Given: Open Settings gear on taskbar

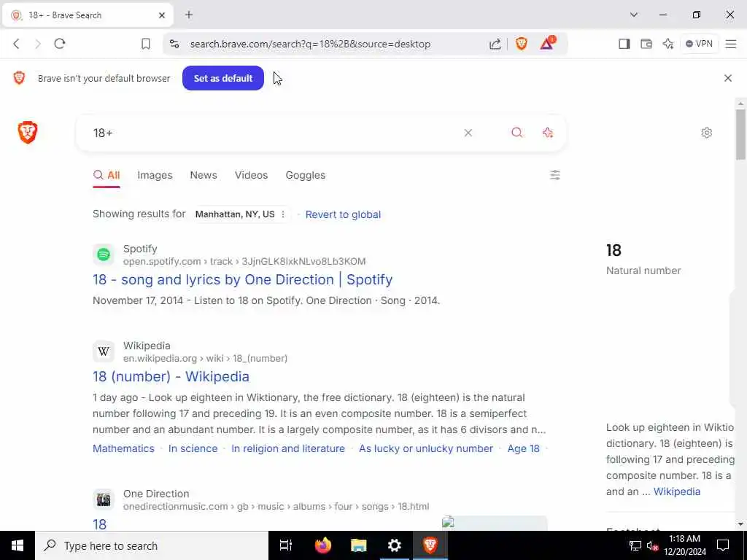Looking at the screenshot, I should point(395,545).
